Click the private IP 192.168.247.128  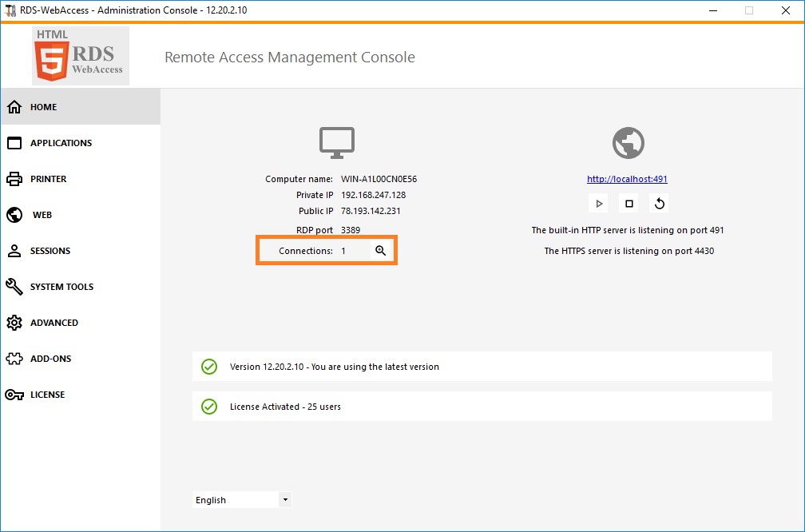tap(373, 195)
